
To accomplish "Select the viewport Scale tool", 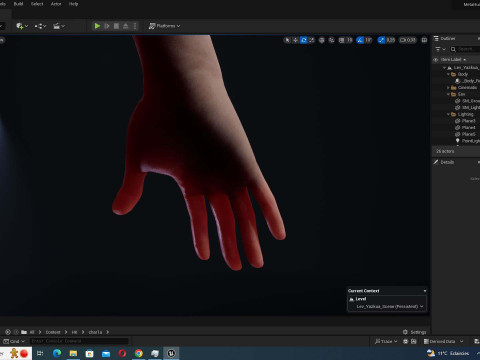I will pyautogui.click(x=312, y=40).
